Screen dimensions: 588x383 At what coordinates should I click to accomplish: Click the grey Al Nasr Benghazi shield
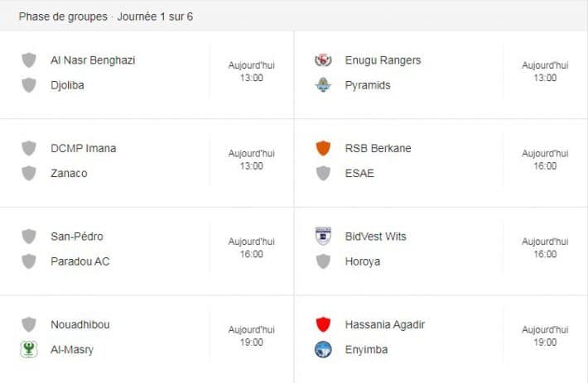29,60
